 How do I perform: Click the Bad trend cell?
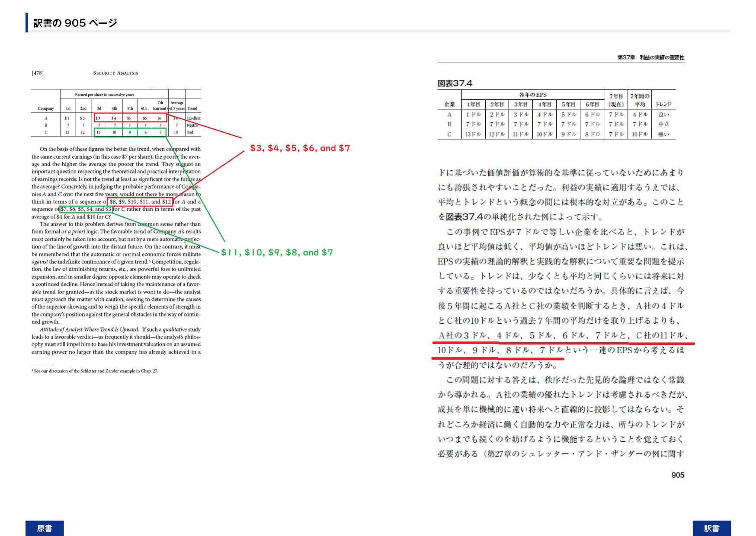coord(190,132)
